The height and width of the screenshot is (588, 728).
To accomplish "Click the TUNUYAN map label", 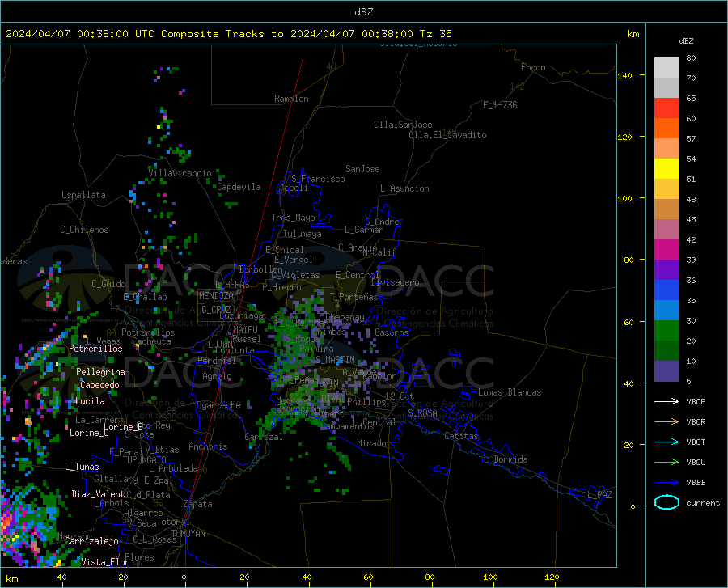I will (188, 534).
